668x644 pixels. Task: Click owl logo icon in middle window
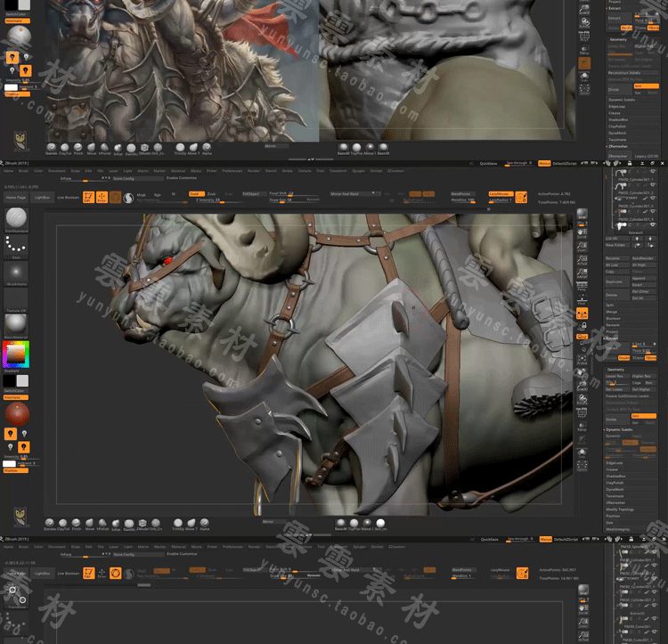[x=20, y=517]
